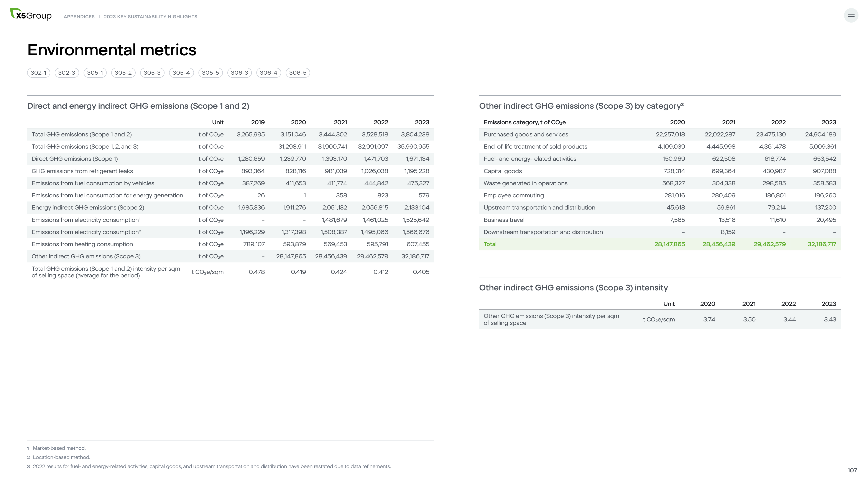Click the value 24,904,189
868x488 pixels.
coord(820,134)
